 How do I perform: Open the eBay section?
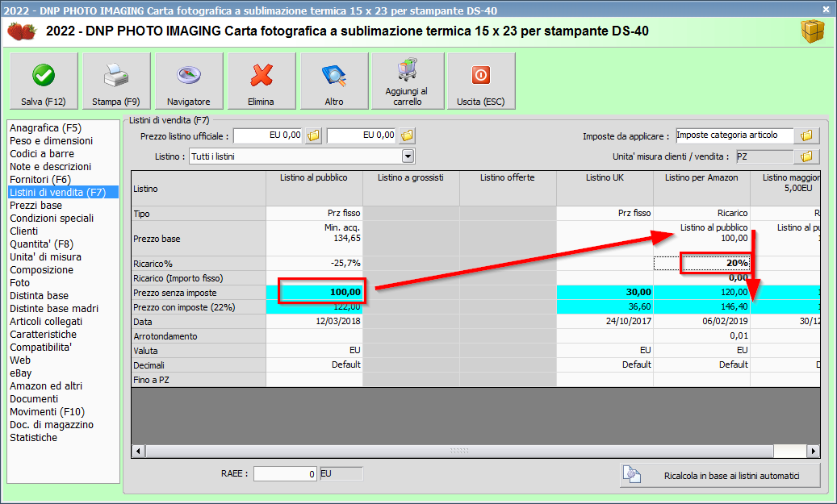click(20, 373)
